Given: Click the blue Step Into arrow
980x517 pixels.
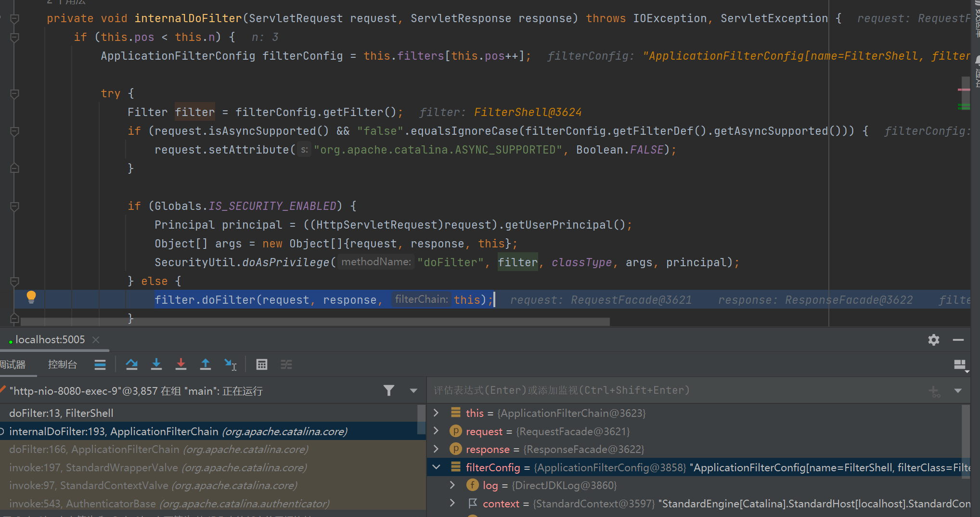Looking at the screenshot, I should pyautogui.click(x=156, y=364).
